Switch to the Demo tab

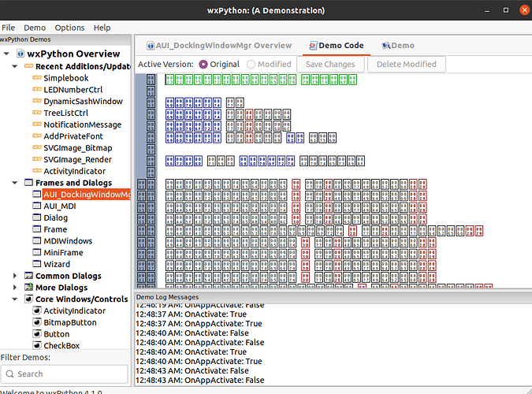coord(398,46)
